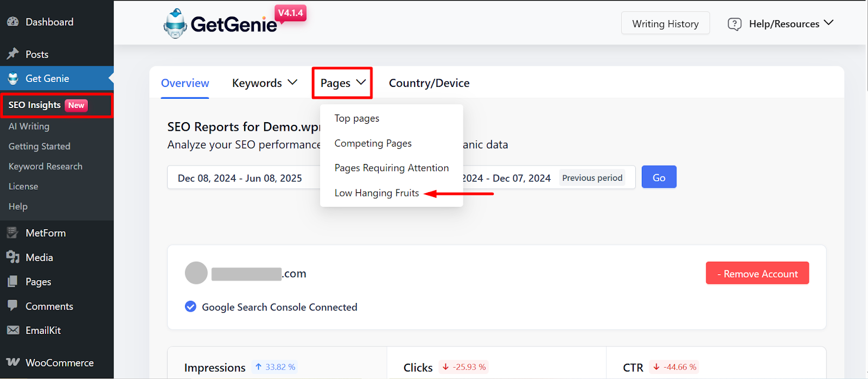Click the New badge beside SEO Insights
Viewport: 868px width, 379px height.
(76, 105)
